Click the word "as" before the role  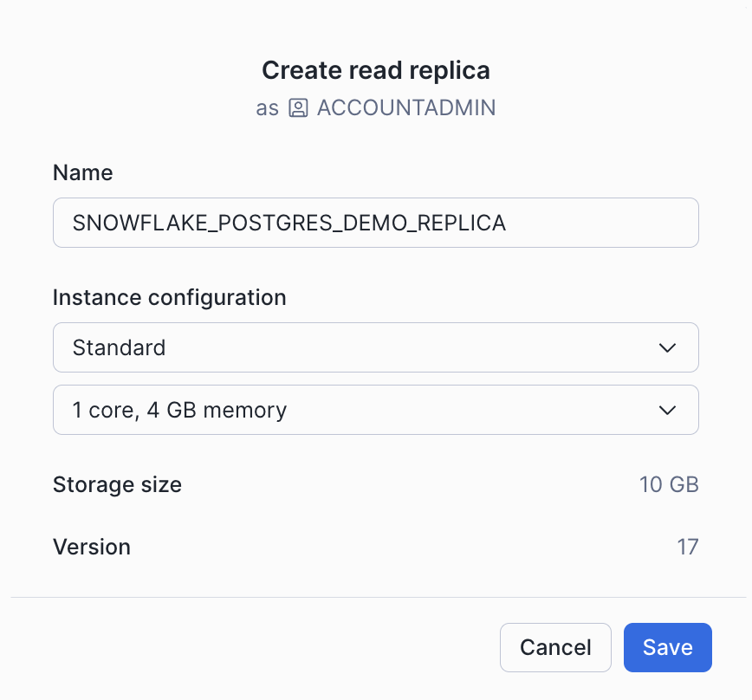click(x=267, y=108)
